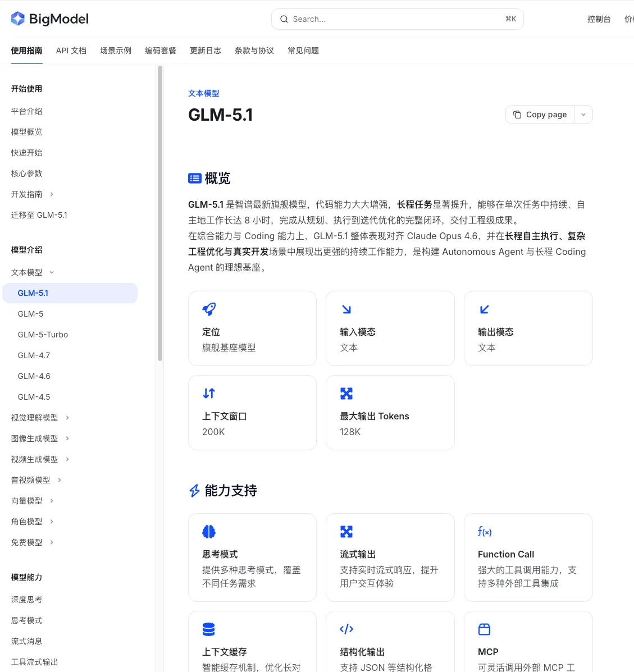
Task: Open 平台介绍 in the sidebar
Action: (26, 111)
